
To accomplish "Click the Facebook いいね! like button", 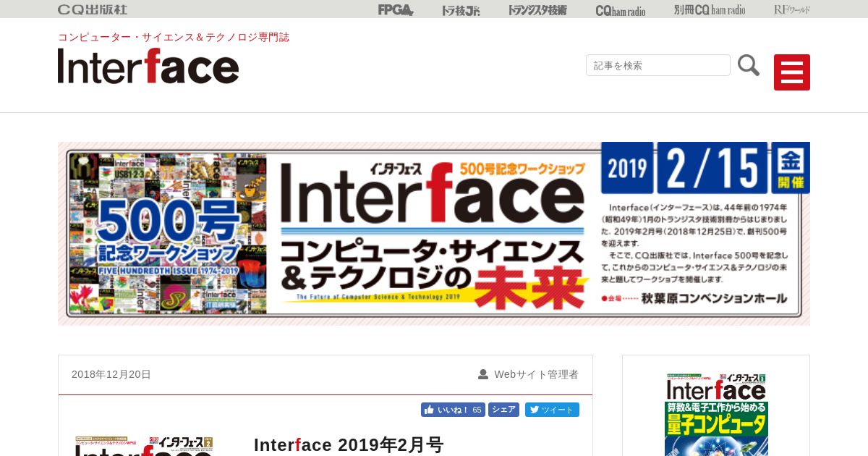I will pos(453,410).
